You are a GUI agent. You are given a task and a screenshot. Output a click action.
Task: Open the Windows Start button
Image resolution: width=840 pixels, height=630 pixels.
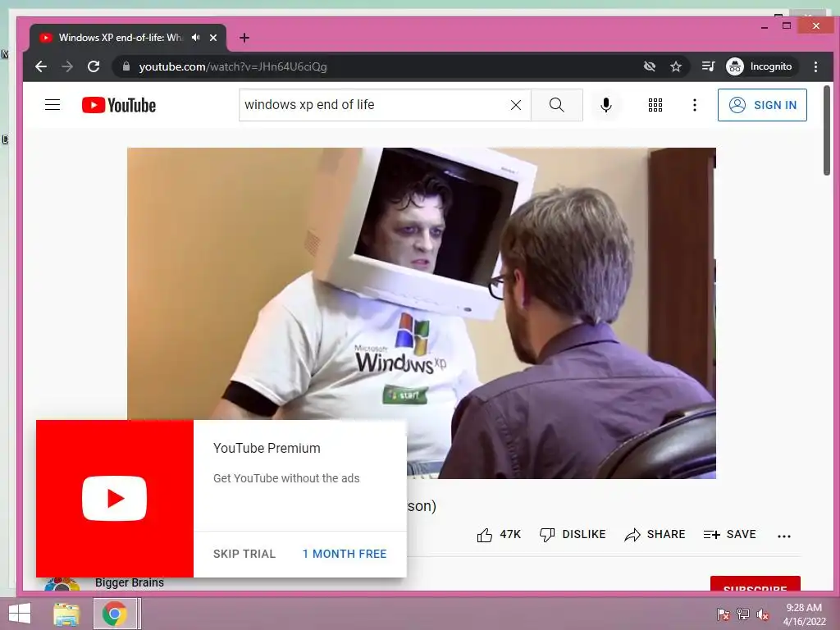click(20, 614)
